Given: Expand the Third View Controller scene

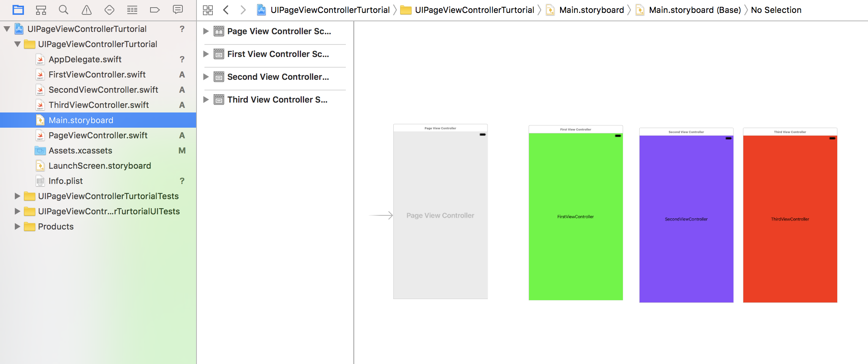Looking at the screenshot, I should coord(206,100).
